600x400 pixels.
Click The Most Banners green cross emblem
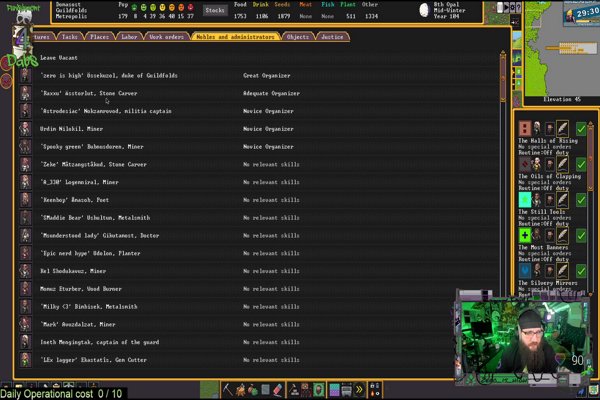pos(525,235)
